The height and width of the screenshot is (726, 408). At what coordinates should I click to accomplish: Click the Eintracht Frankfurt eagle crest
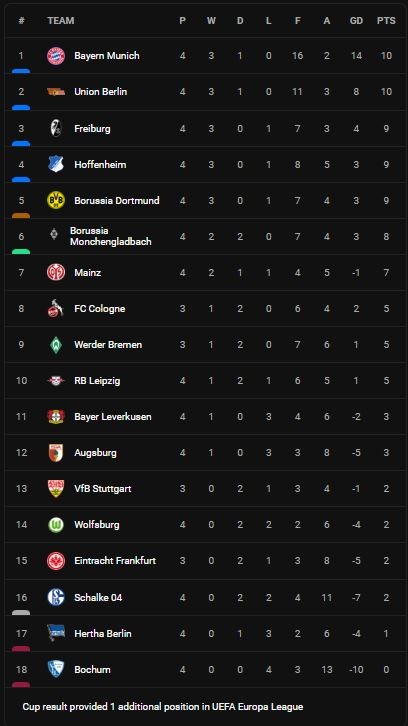pos(56,561)
